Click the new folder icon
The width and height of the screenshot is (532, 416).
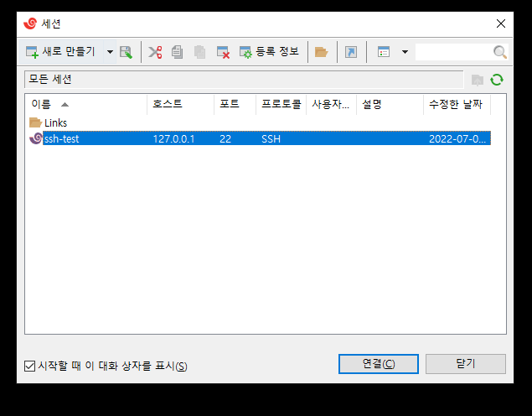click(x=321, y=52)
